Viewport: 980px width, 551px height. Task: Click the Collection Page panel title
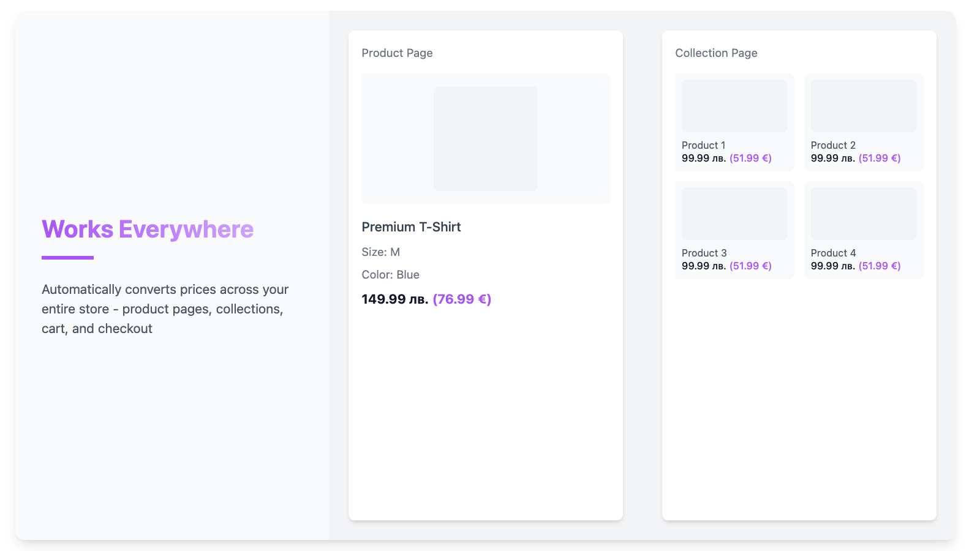pos(716,53)
